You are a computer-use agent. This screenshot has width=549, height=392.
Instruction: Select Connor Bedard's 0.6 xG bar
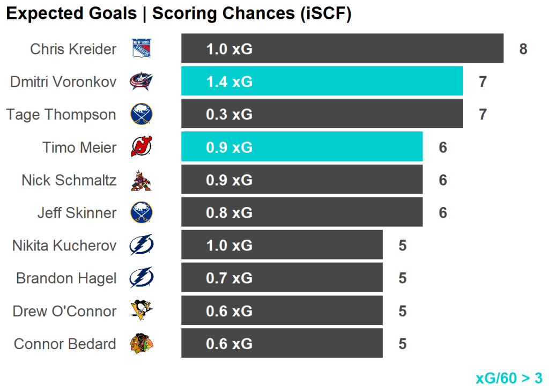[281, 344]
